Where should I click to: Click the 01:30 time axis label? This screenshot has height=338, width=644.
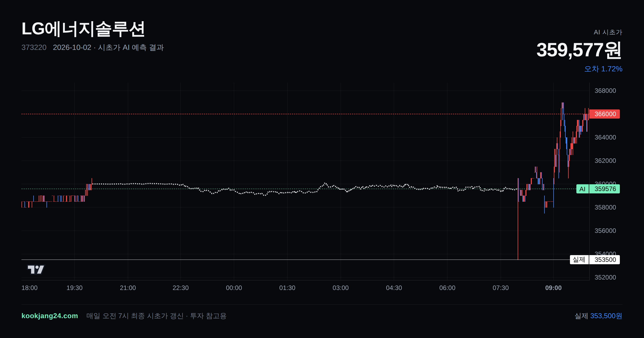[x=287, y=288]
